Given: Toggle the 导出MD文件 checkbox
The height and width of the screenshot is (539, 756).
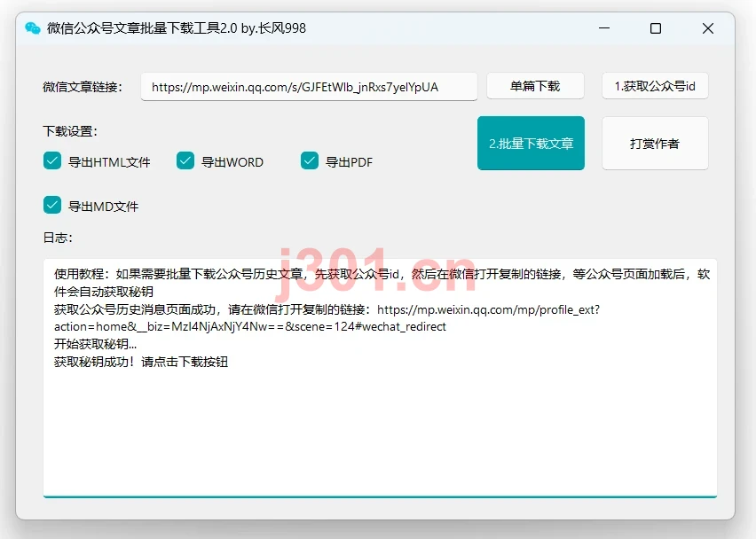Looking at the screenshot, I should pyautogui.click(x=52, y=205).
